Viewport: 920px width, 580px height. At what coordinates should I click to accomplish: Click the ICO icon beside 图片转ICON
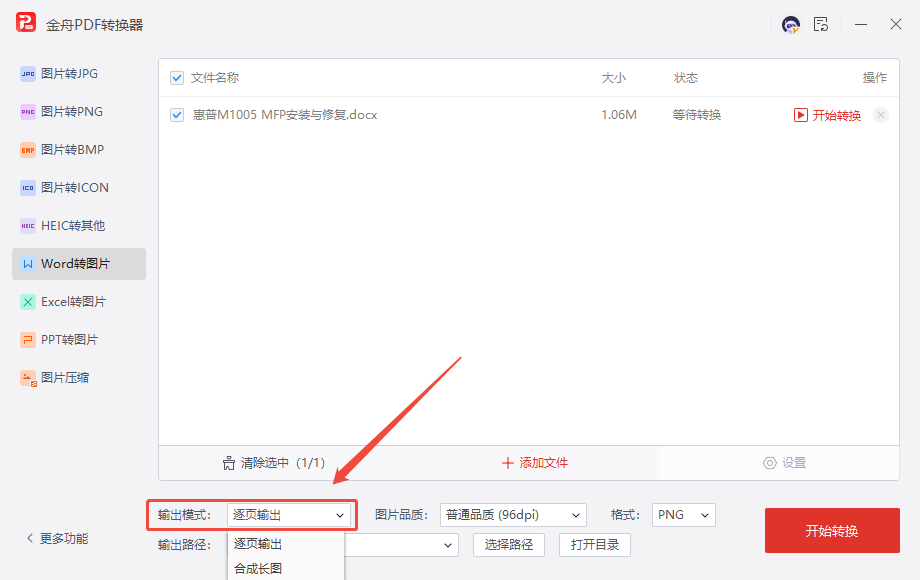coord(28,188)
